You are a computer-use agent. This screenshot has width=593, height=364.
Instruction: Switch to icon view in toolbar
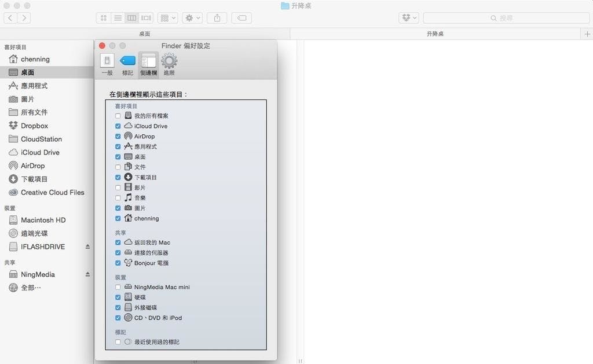(104, 18)
